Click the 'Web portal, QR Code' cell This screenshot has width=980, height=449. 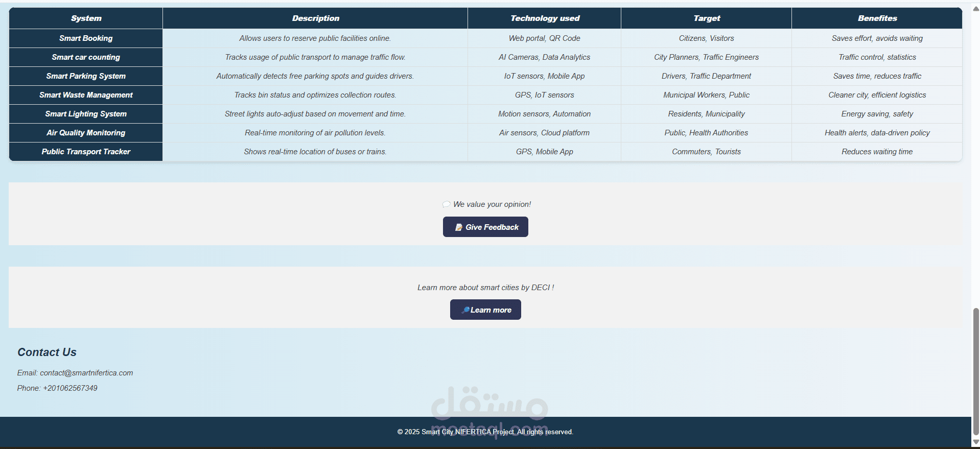click(545, 38)
